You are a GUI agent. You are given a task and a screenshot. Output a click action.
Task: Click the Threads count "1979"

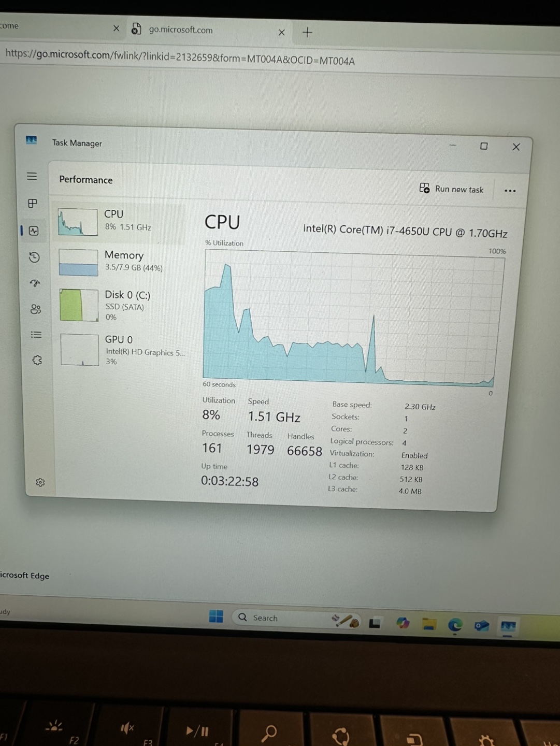(x=260, y=450)
